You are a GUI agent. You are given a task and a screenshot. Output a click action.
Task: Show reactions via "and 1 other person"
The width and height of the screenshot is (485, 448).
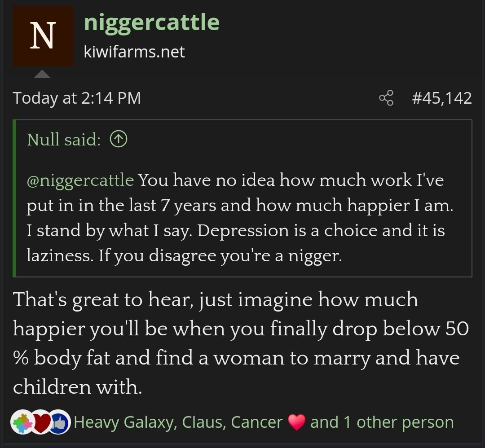382,422
